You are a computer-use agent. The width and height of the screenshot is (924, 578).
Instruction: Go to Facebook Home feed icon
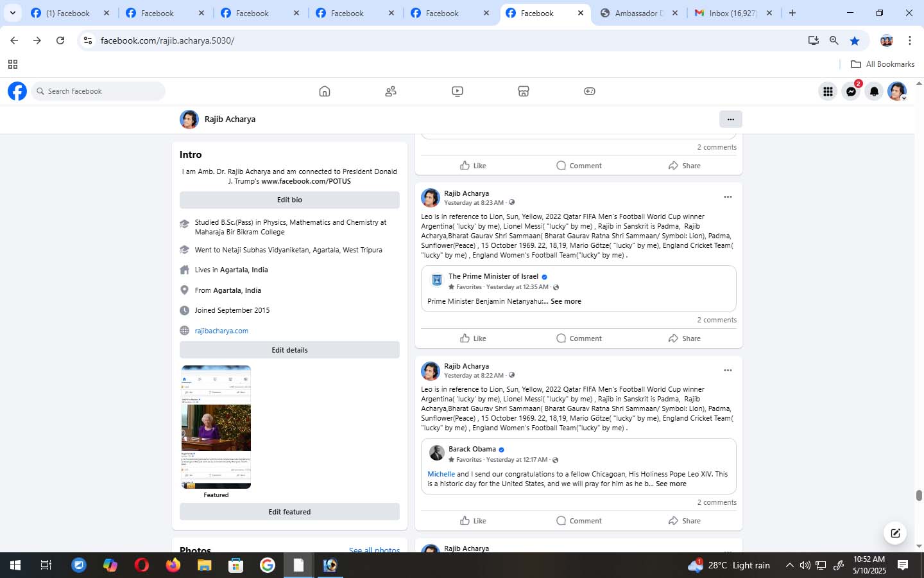click(325, 91)
